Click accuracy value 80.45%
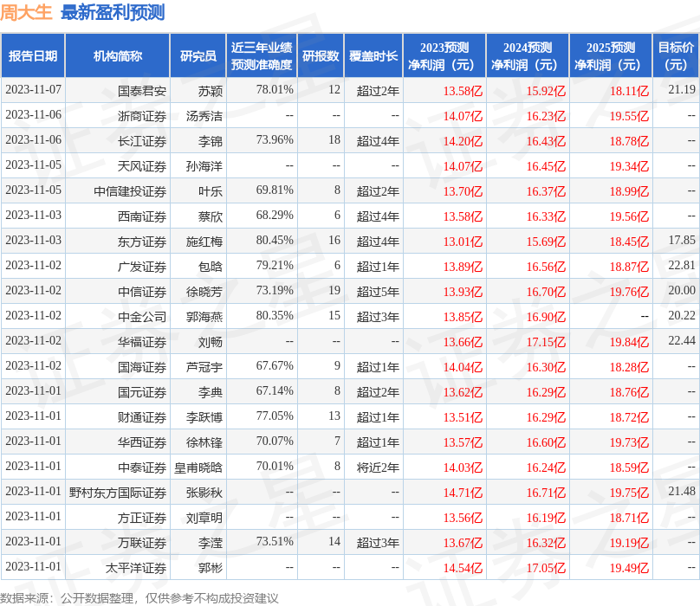The height and width of the screenshot is (606, 700). click(275, 241)
